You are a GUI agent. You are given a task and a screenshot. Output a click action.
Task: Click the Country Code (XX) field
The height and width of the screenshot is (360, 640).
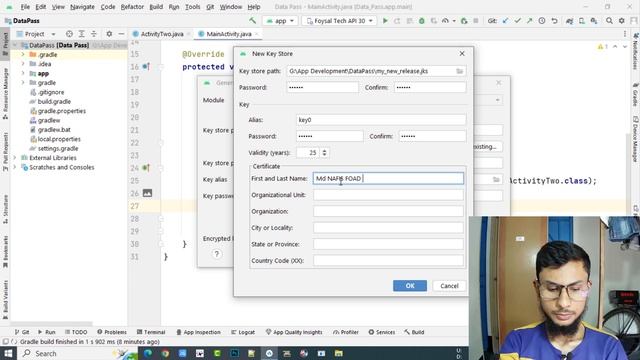(388, 260)
